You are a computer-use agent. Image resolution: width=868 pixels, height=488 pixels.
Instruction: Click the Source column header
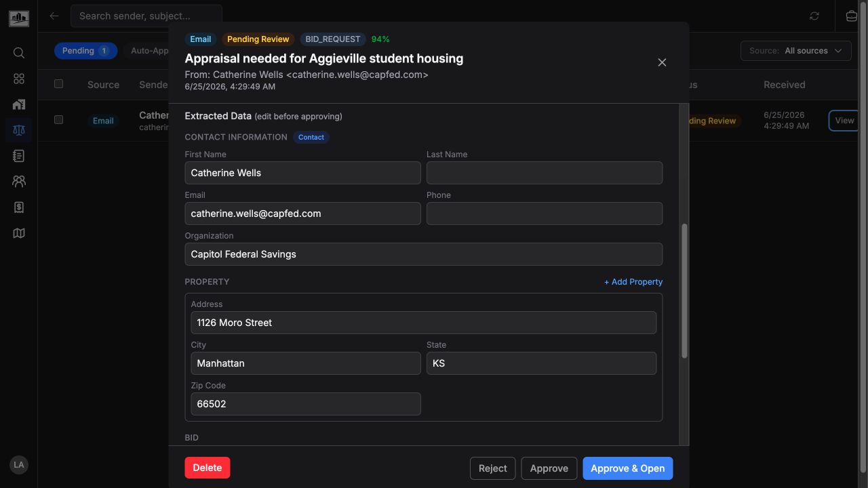(x=103, y=85)
